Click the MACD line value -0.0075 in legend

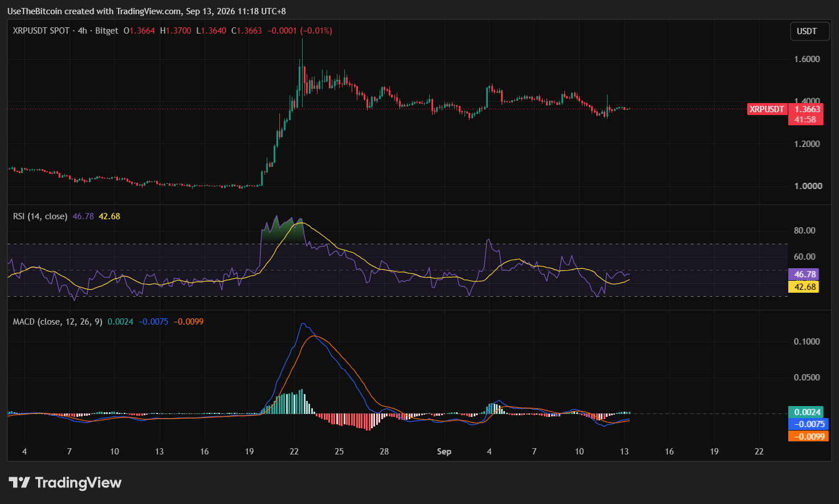(x=153, y=322)
